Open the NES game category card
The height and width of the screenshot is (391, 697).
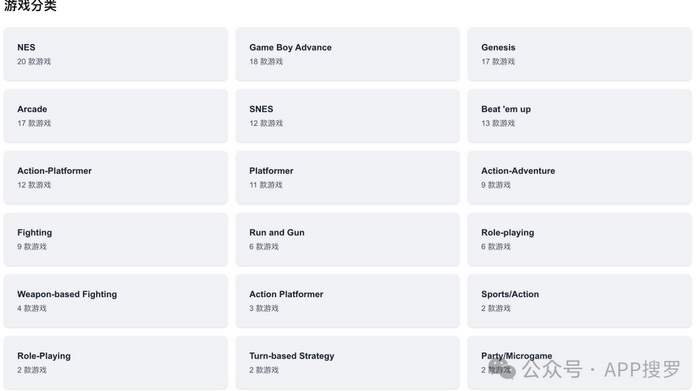pyautogui.click(x=116, y=54)
